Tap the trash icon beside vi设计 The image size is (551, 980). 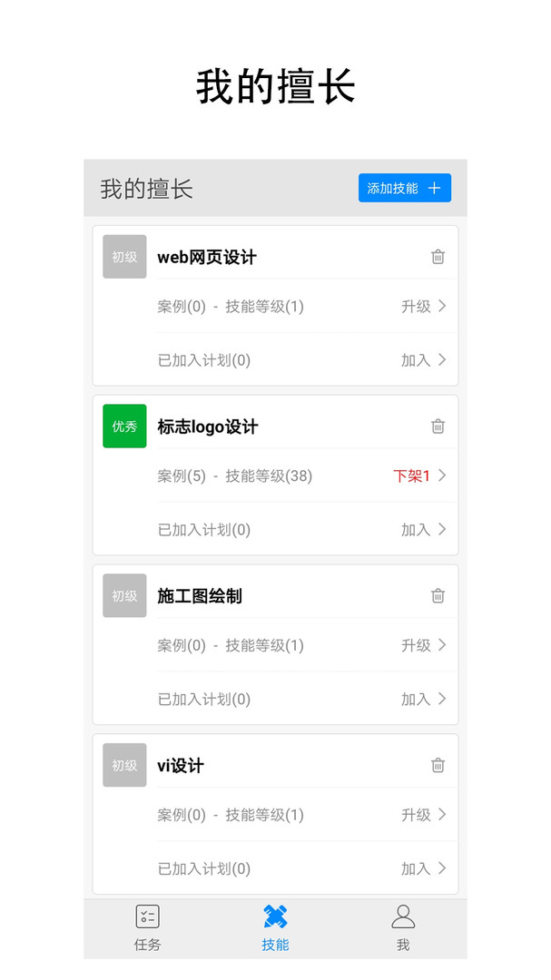point(438,766)
